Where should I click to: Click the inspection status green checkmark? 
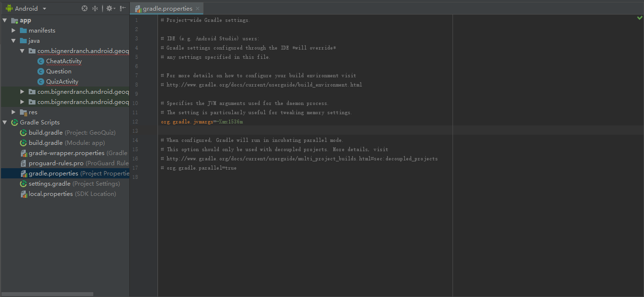click(x=639, y=17)
